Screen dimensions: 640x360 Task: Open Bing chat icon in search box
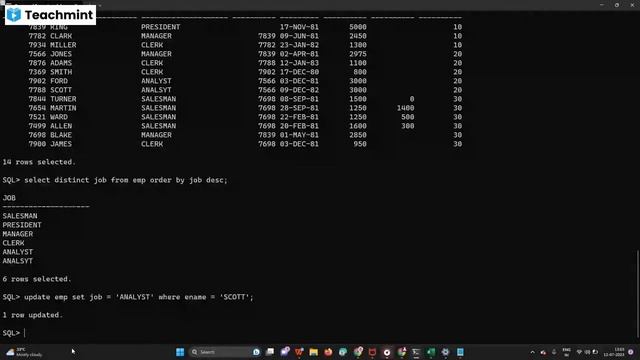click(x=256, y=352)
